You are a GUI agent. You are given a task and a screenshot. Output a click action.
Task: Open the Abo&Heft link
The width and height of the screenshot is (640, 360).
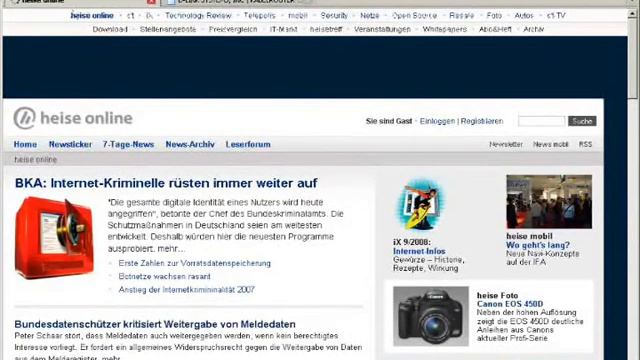(495, 29)
